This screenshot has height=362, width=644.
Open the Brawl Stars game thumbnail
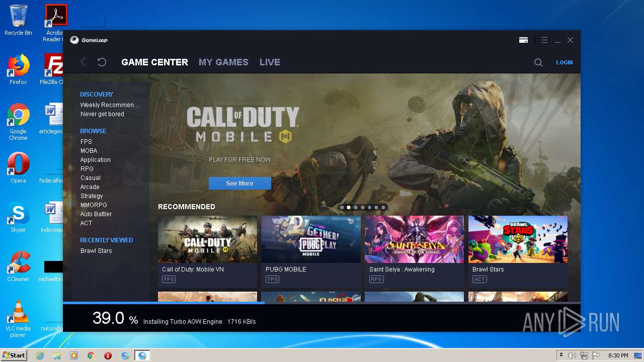[518, 239]
